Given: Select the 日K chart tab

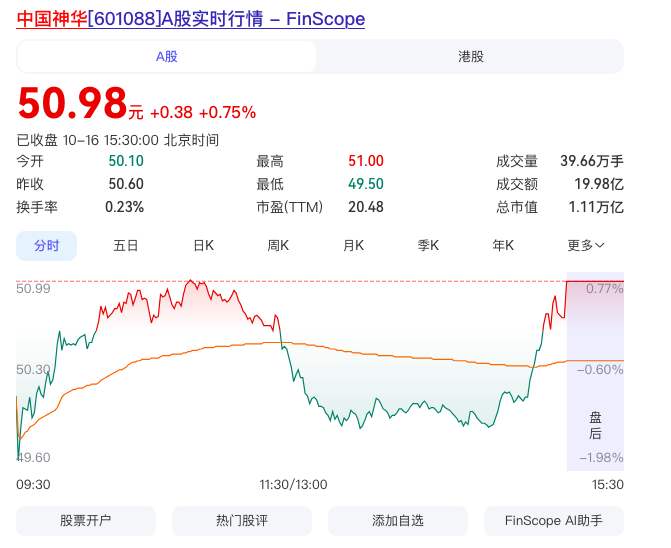Looking at the screenshot, I should click(204, 246).
